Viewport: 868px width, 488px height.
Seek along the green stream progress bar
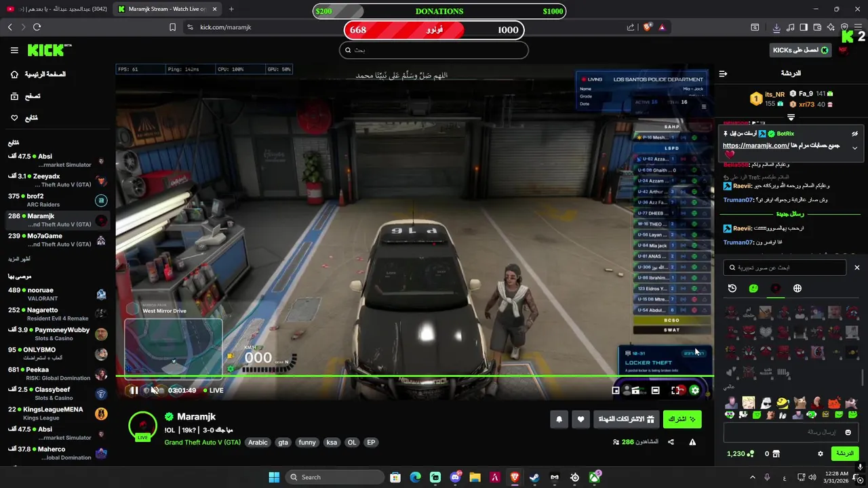[414, 376]
